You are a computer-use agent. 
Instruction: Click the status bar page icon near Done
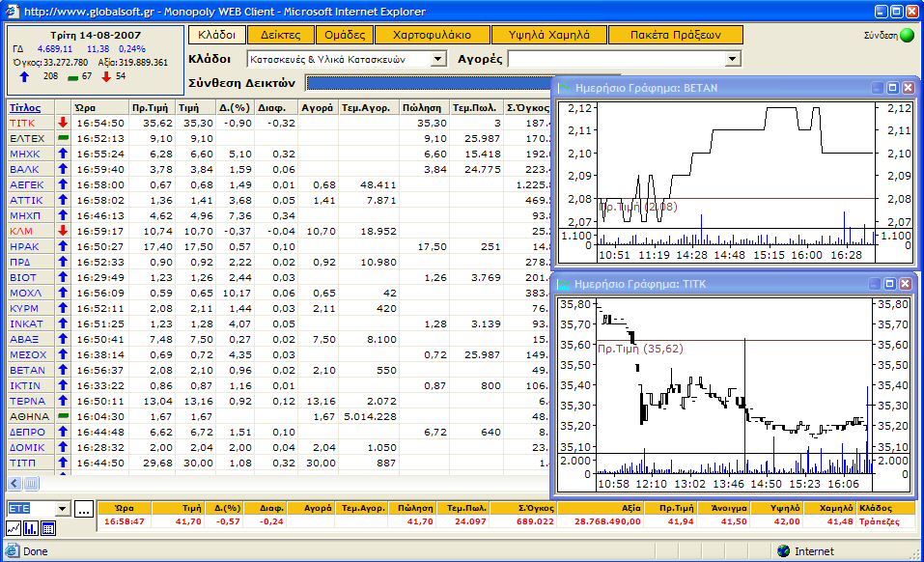pos(12,550)
